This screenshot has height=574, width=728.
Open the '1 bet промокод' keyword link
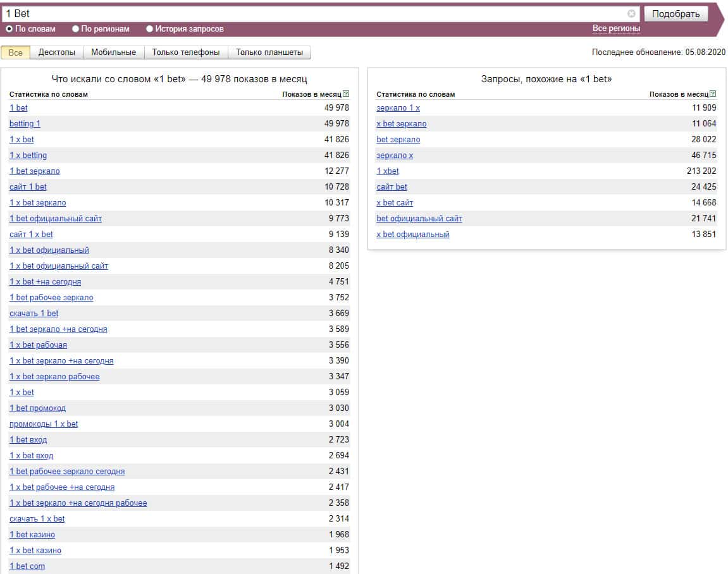pos(38,408)
